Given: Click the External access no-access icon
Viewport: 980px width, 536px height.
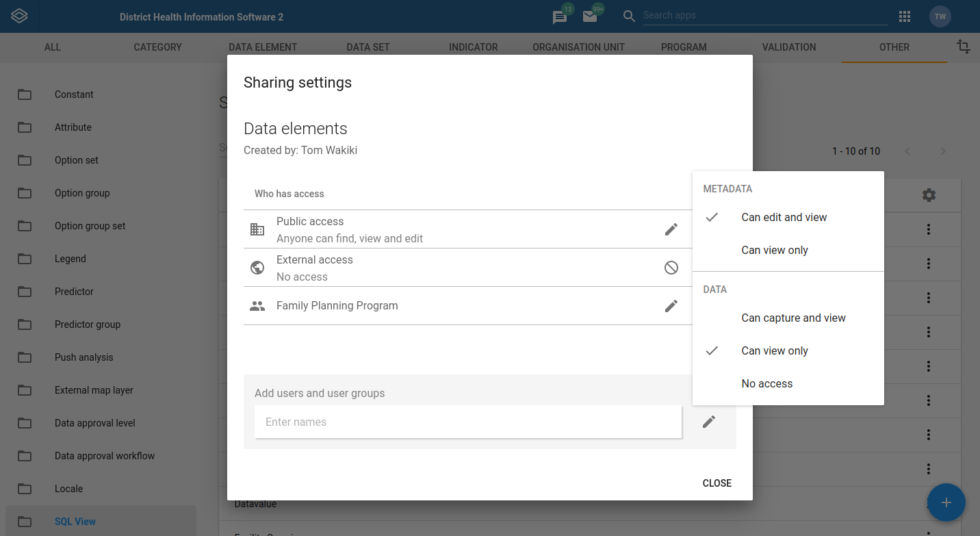Looking at the screenshot, I should (x=671, y=268).
